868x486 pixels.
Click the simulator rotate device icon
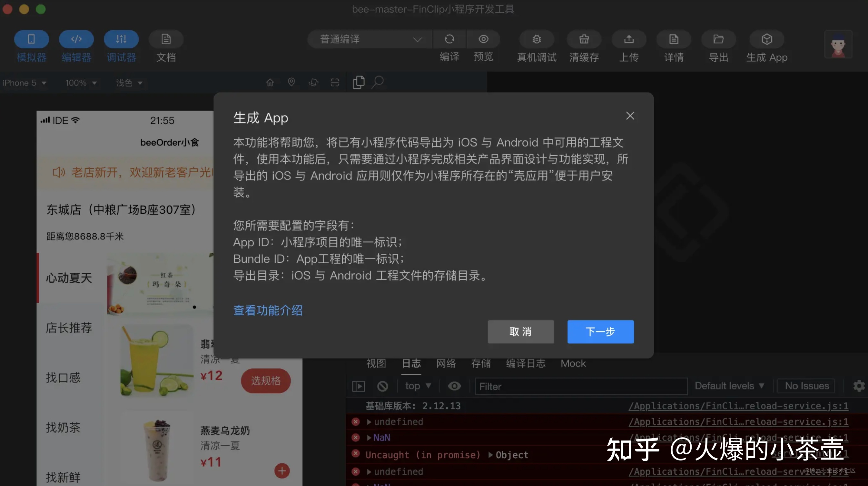(313, 83)
